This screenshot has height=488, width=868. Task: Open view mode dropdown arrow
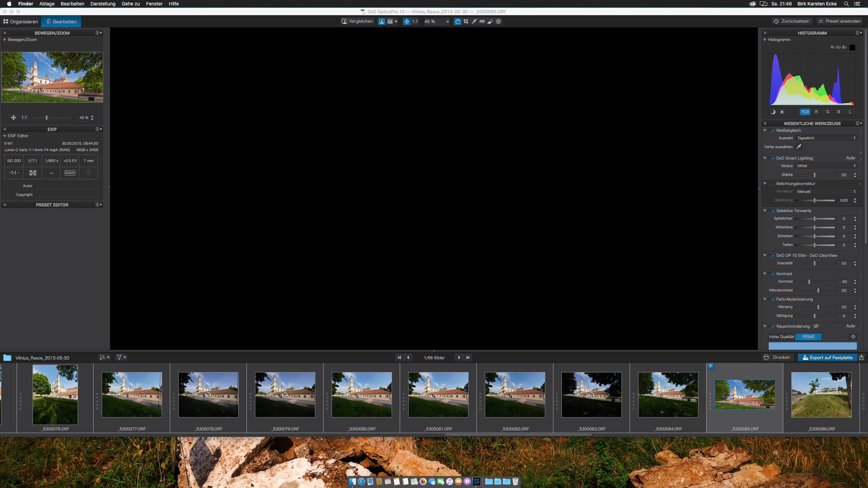(396, 21)
